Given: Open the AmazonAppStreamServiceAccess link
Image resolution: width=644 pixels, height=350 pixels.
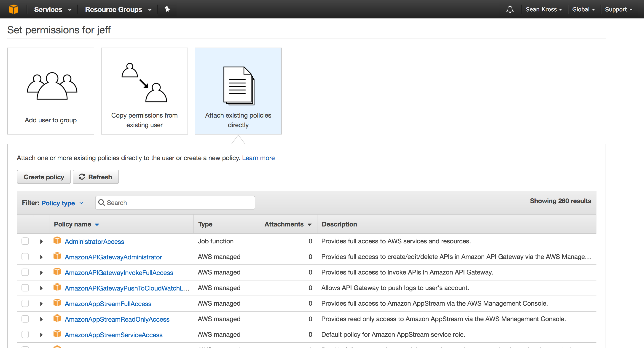Looking at the screenshot, I should [x=113, y=335].
